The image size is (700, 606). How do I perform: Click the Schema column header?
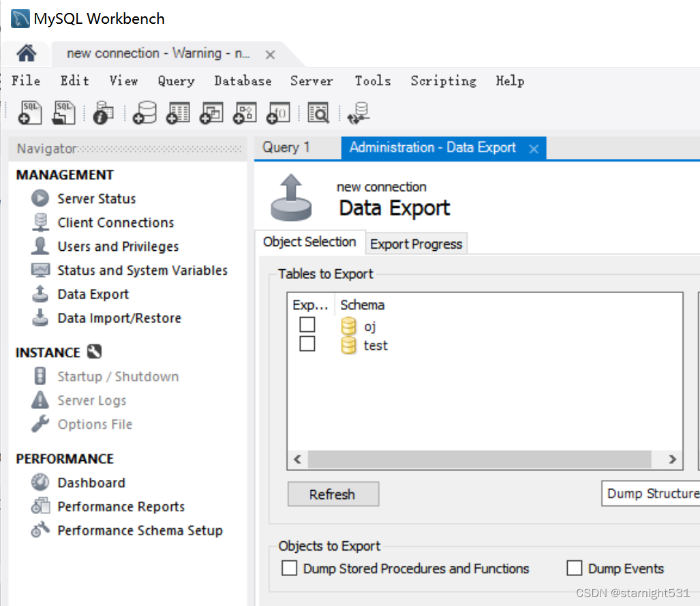pos(362,305)
